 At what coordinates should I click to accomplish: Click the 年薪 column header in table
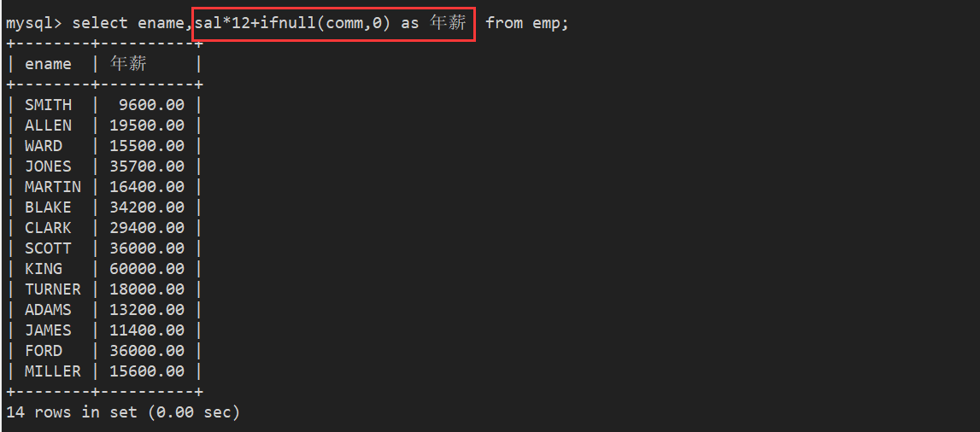128,64
